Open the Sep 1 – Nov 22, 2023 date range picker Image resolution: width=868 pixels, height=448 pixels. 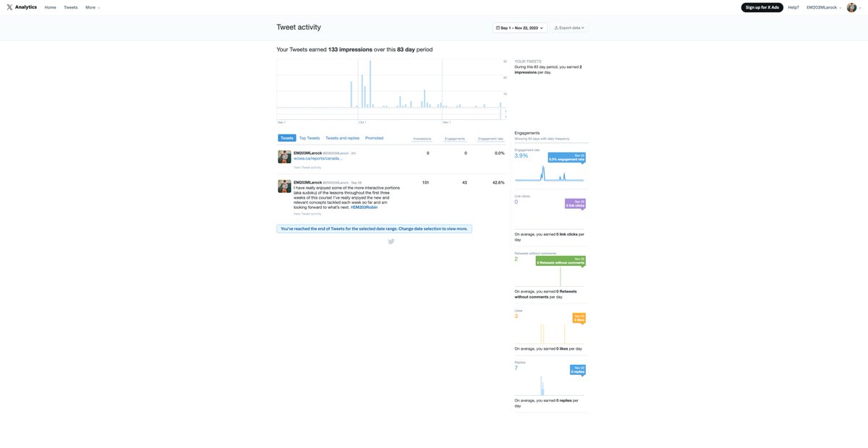coord(520,27)
